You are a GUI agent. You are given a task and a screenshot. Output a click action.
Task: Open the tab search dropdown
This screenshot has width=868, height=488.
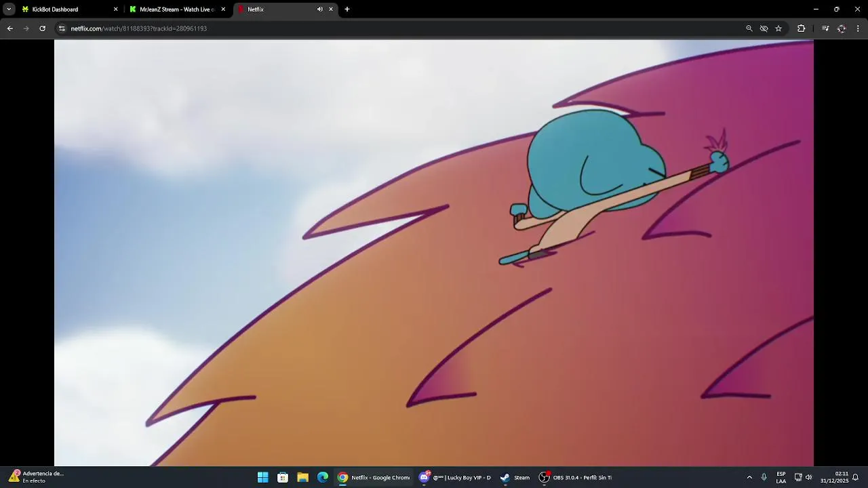click(9, 9)
